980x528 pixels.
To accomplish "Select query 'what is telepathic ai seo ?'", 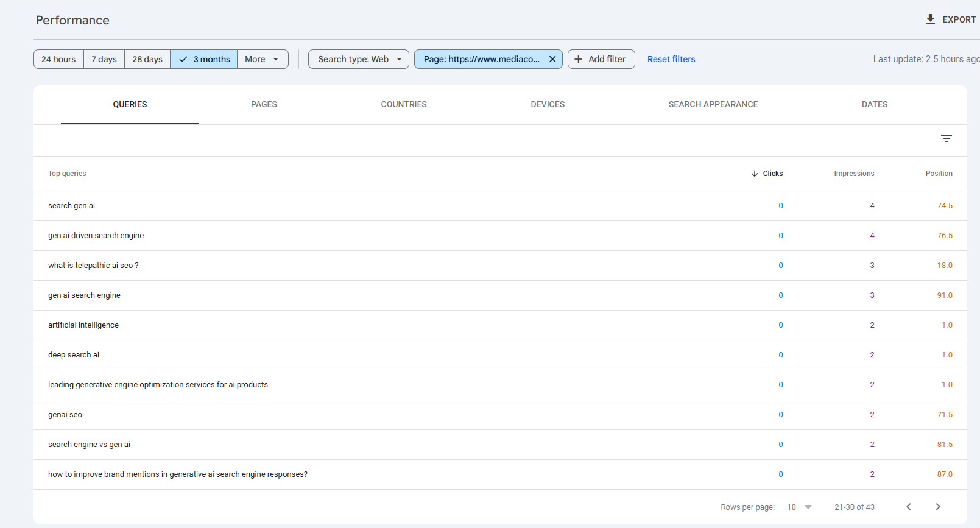I will click(x=93, y=266).
